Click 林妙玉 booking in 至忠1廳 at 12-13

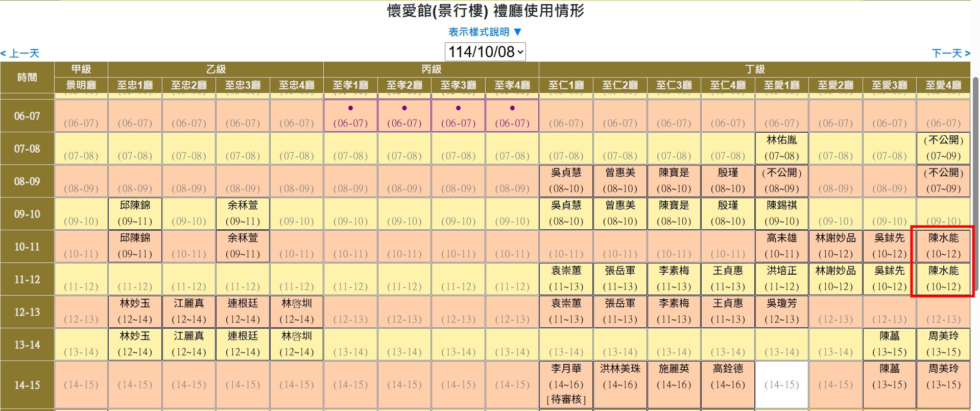[135, 311]
